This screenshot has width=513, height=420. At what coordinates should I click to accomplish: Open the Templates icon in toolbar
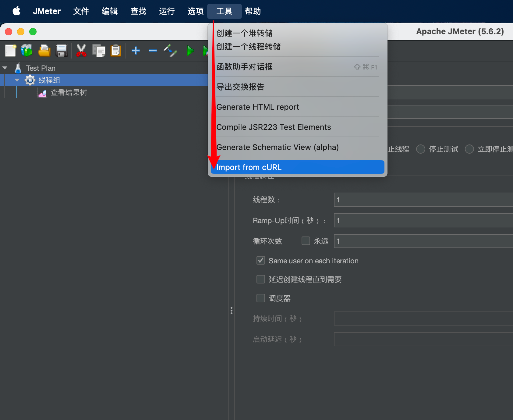(x=27, y=51)
